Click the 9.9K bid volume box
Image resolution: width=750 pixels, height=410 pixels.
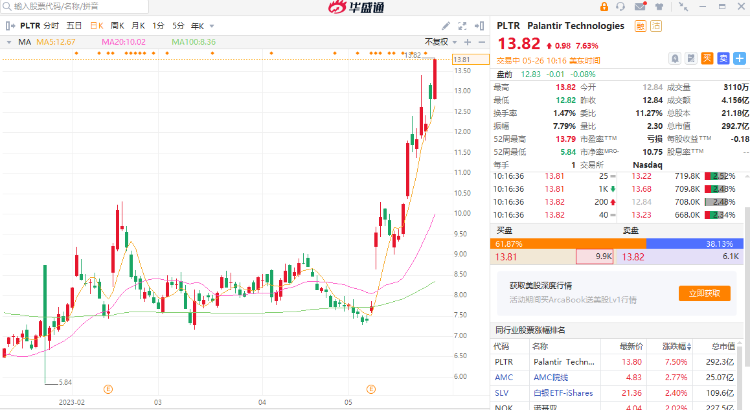[x=595, y=256]
